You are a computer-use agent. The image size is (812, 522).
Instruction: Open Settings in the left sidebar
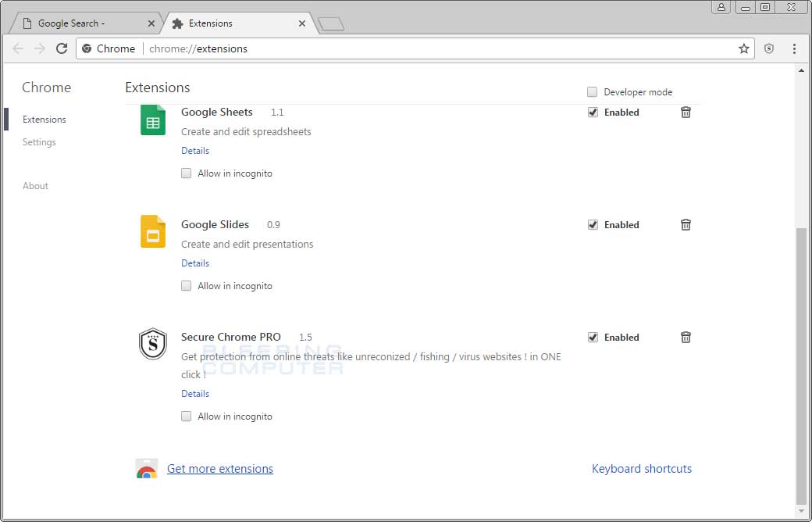(39, 142)
